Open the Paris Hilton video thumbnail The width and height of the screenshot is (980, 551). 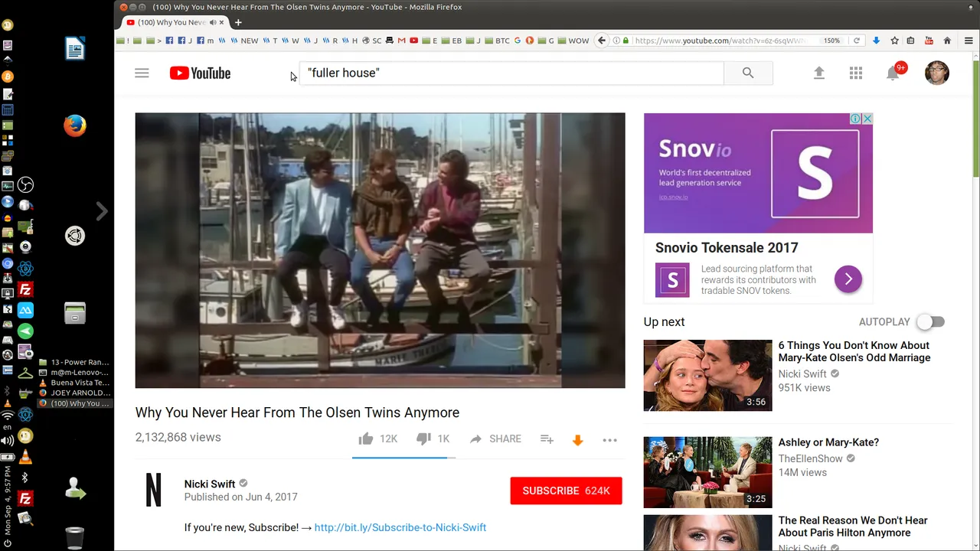[707, 533]
